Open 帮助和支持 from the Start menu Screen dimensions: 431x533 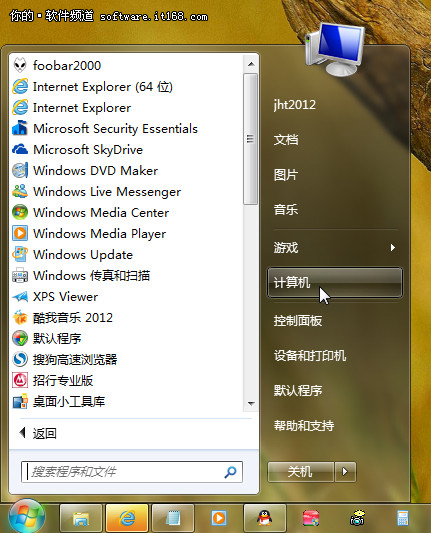[304, 426]
